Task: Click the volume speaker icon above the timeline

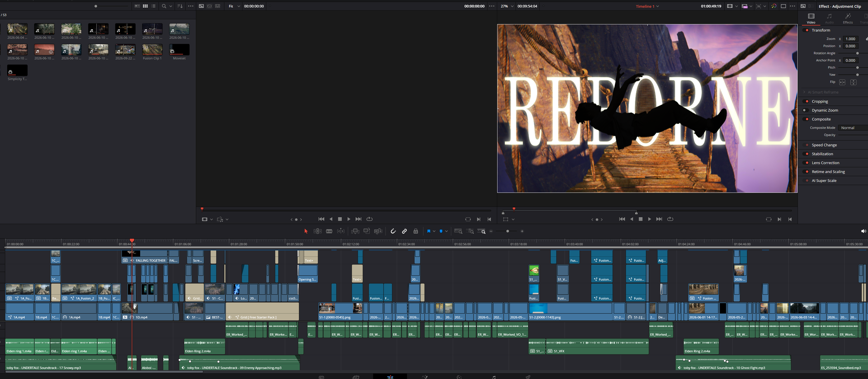Action: [x=863, y=231]
